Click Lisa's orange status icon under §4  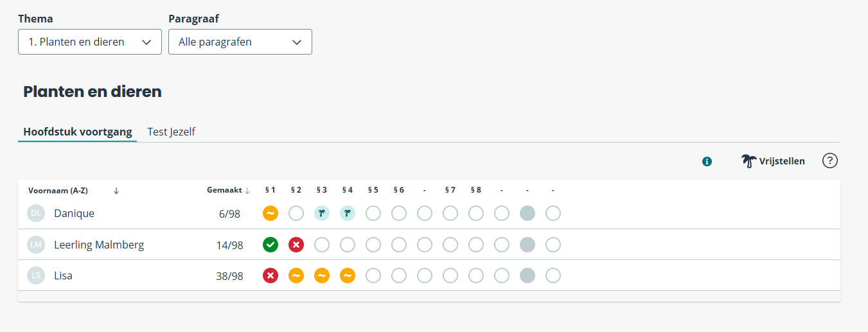[x=348, y=275]
